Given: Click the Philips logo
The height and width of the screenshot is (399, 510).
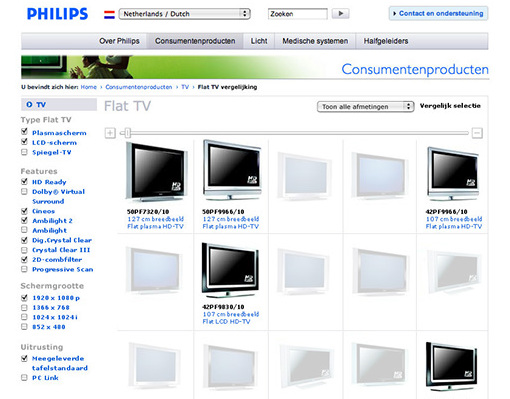Looking at the screenshot, I should pos(57,14).
